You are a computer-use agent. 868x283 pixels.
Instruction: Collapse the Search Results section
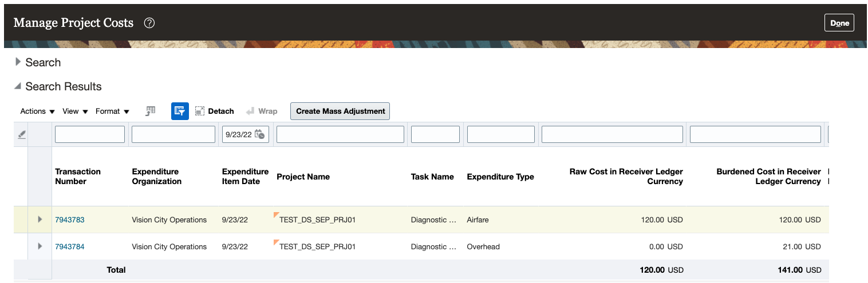click(18, 86)
